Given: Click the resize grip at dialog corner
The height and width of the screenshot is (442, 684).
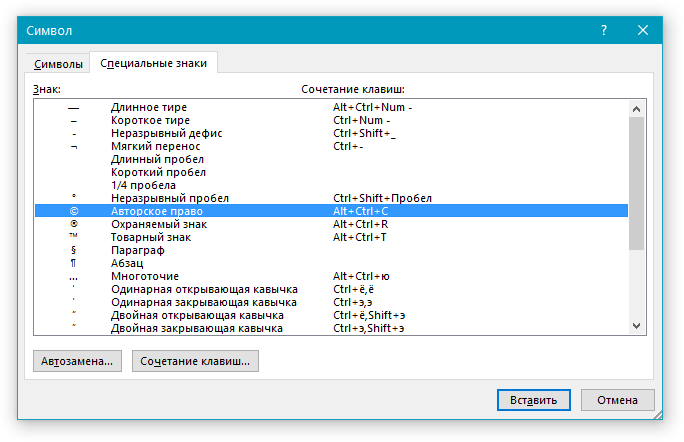Looking at the screenshot, I should (x=658, y=415).
